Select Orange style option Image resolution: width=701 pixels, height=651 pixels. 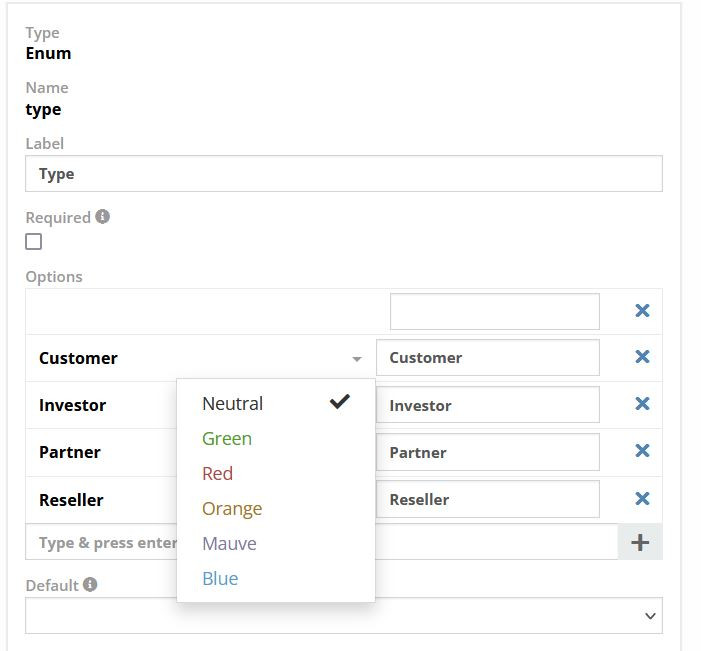232,509
